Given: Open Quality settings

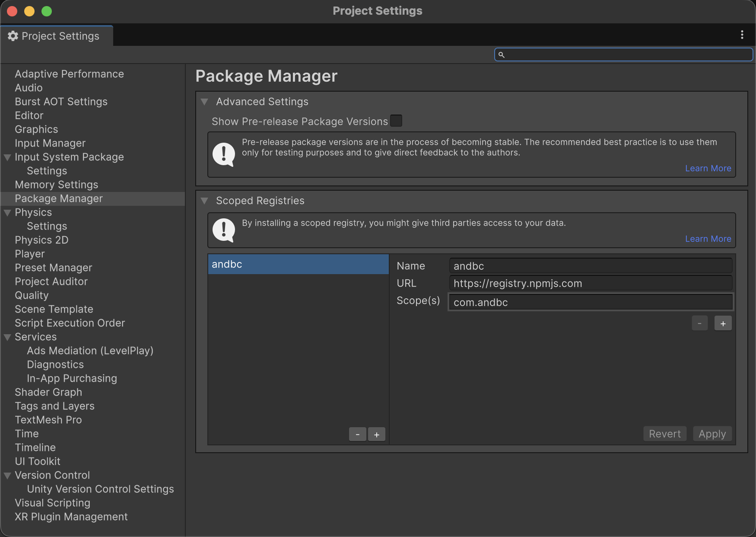Looking at the screenshot, I should tap(32, 295).
